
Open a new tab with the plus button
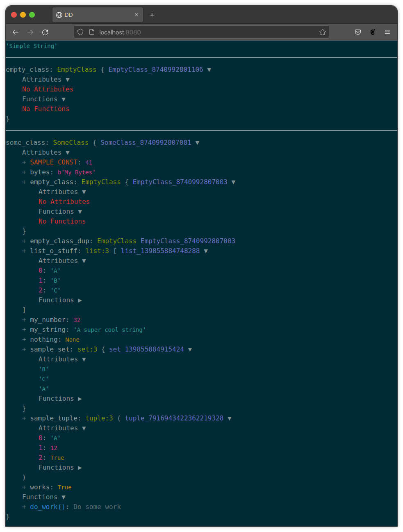click(x=152, y=15)
